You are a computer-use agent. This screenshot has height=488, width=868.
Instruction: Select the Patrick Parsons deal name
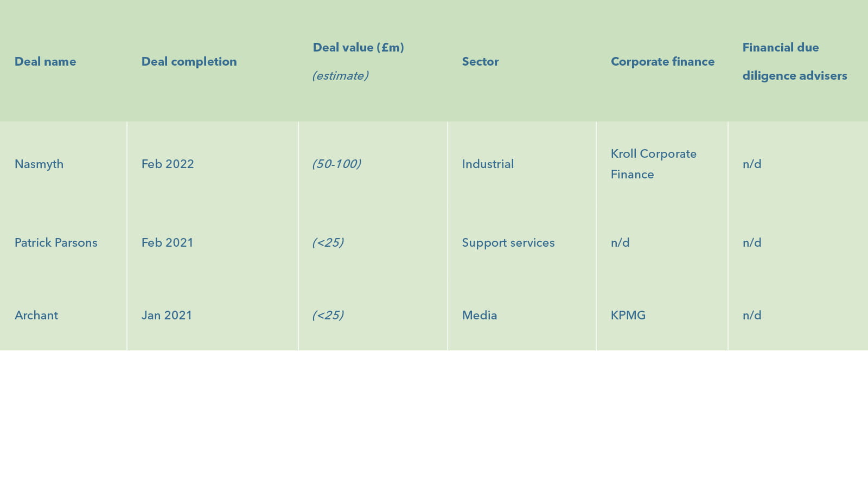56,243
